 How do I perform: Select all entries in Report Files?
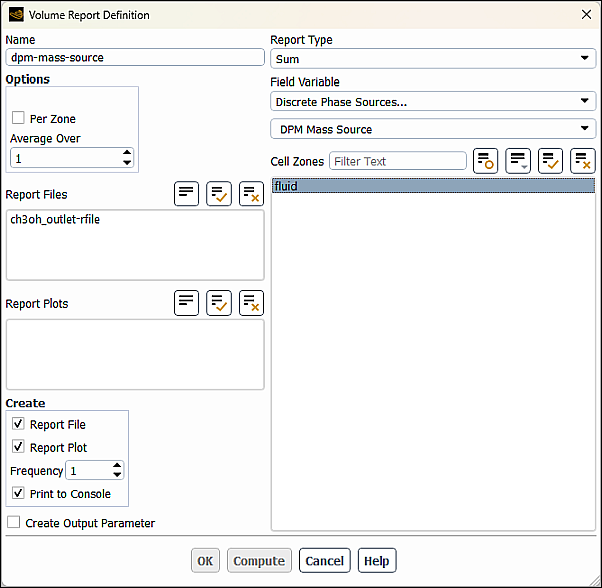tap(218, 194)
